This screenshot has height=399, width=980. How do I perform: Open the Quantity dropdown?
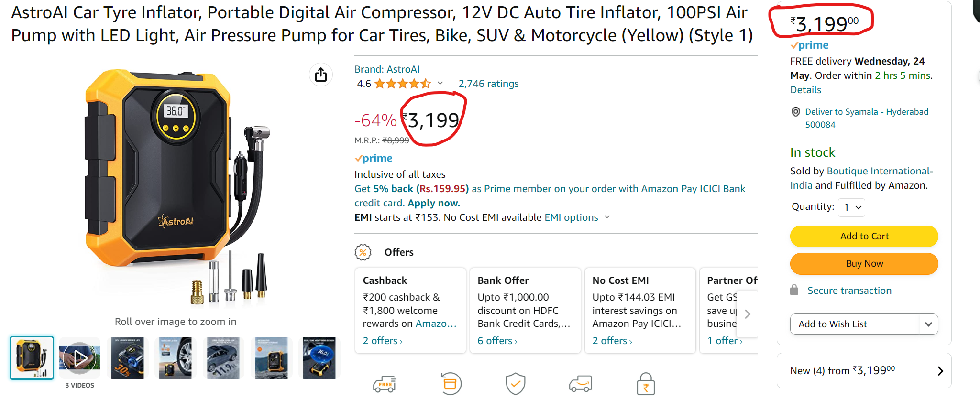click(852, 207)
